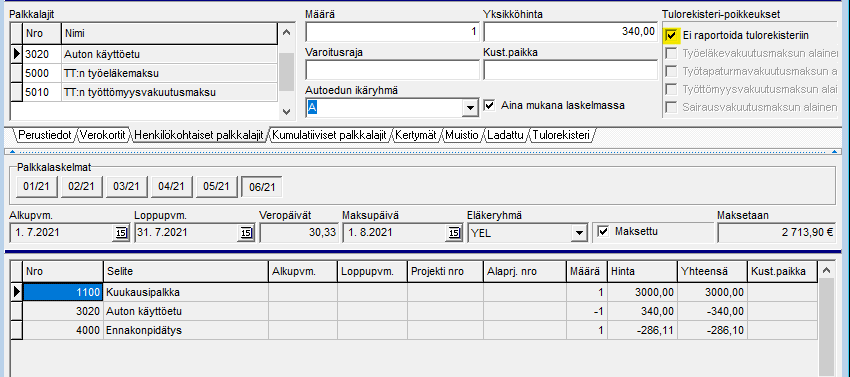Toggle Sairausvakuutusmaksun alainen checkbox
This screenshot has width=850, height=377.
tap(672, 107)
